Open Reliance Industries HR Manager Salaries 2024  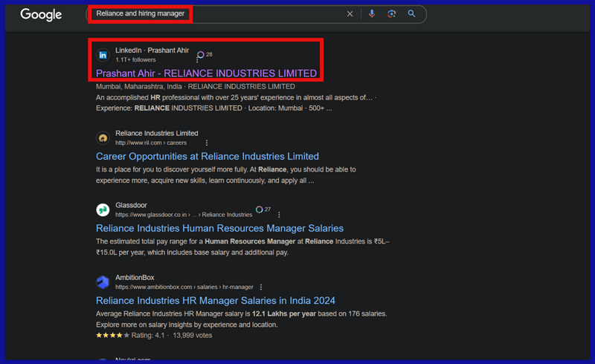(x=215, y=301)
